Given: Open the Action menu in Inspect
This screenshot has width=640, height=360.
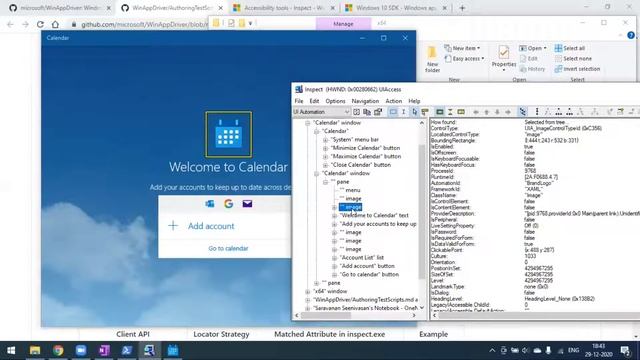Looking at the screenshot, I should 393,101.
